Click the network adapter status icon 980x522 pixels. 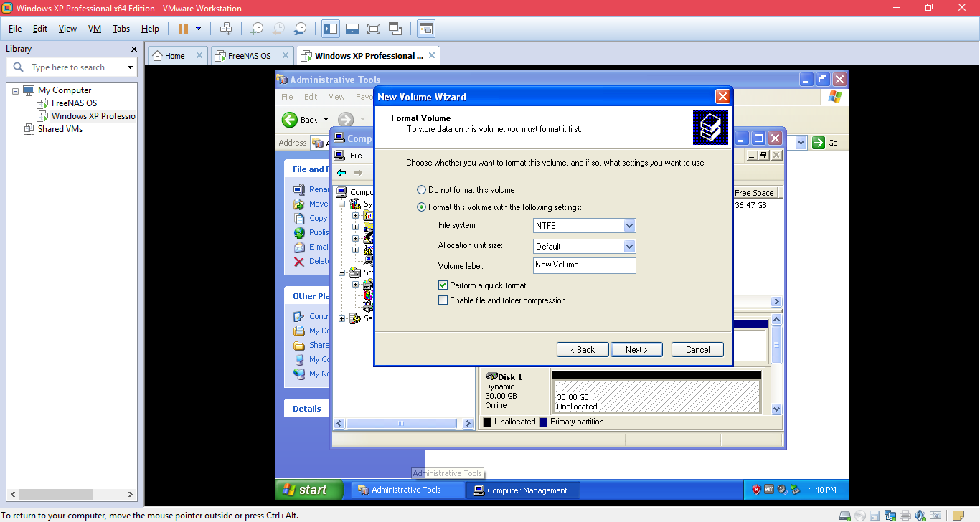(890, 516)
